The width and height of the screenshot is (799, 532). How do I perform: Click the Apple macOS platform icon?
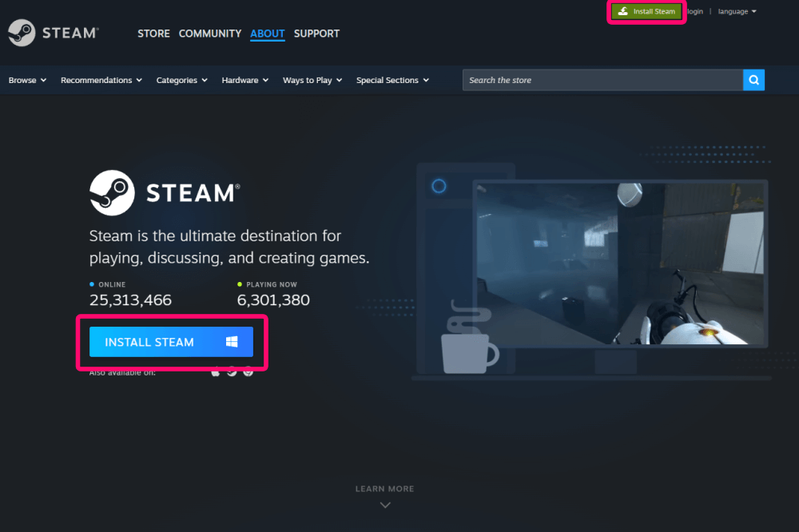pyautogui.click(x=216, y=371)
